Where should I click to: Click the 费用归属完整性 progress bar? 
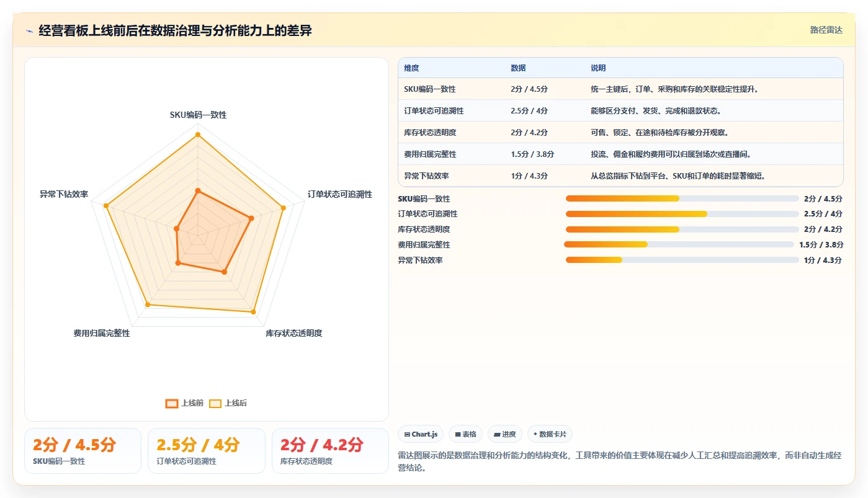(679, 244)
